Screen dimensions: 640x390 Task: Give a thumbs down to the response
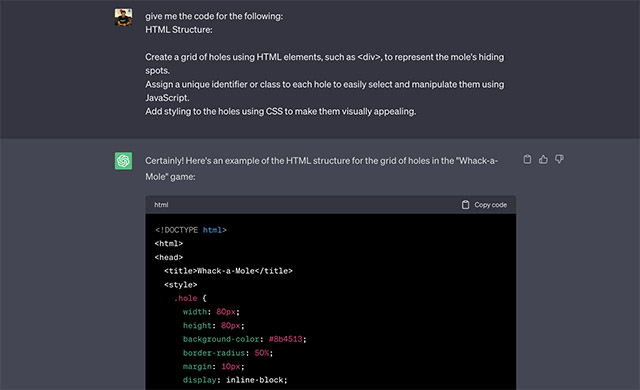(x=559, y=159)
